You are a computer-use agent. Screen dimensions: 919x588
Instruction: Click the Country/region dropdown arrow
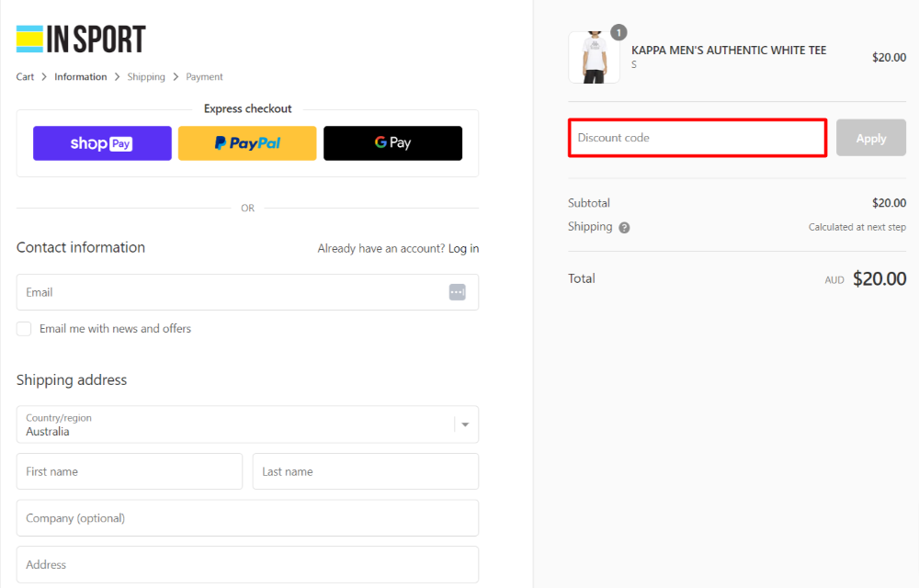click(465, 424)
